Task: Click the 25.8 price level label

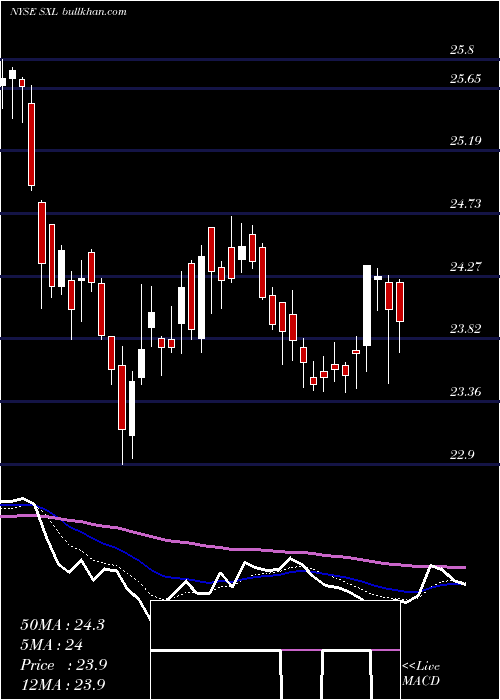Action: pos(462,50)
